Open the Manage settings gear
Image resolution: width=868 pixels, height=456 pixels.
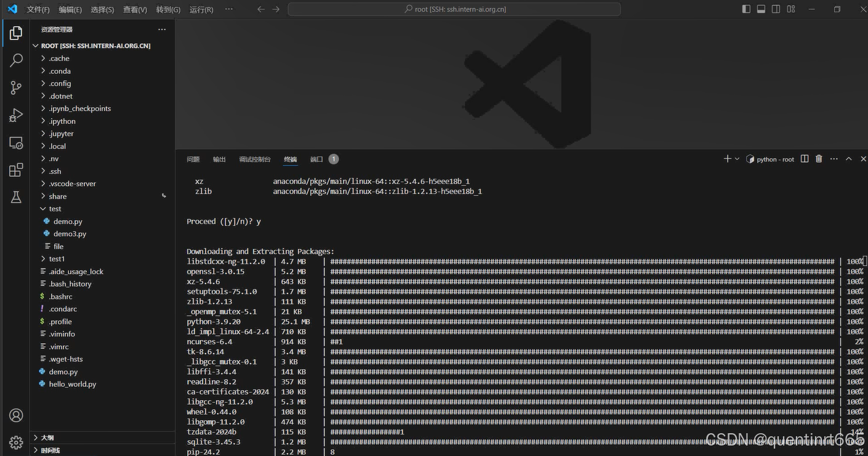[x=15, y=442]
